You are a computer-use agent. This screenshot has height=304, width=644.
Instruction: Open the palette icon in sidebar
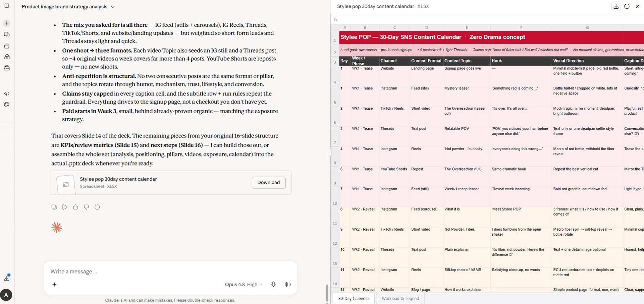click(7, 105)
